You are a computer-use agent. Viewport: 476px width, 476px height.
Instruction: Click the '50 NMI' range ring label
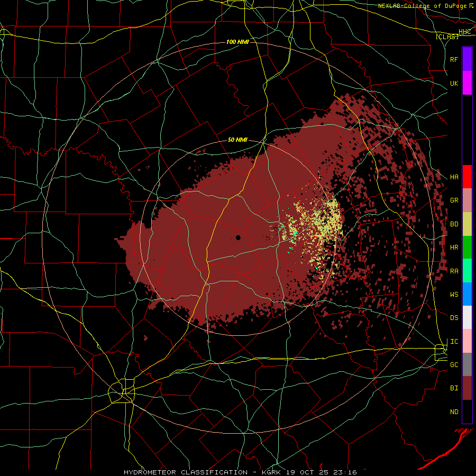(x=237, y=140)
